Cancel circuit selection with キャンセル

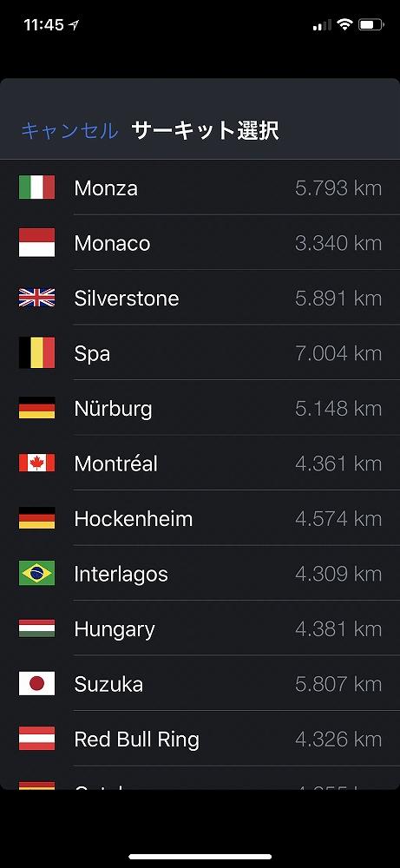(69, 131)
